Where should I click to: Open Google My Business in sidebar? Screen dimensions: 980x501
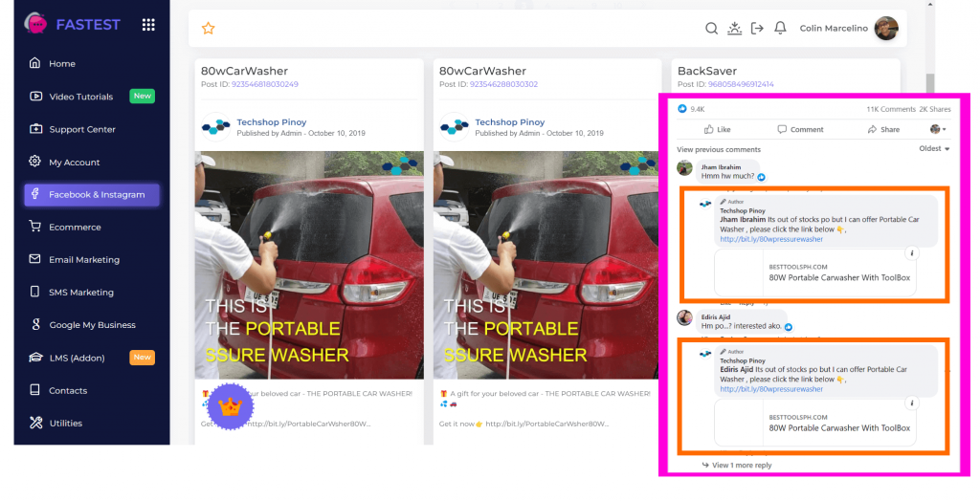(92, 325)
